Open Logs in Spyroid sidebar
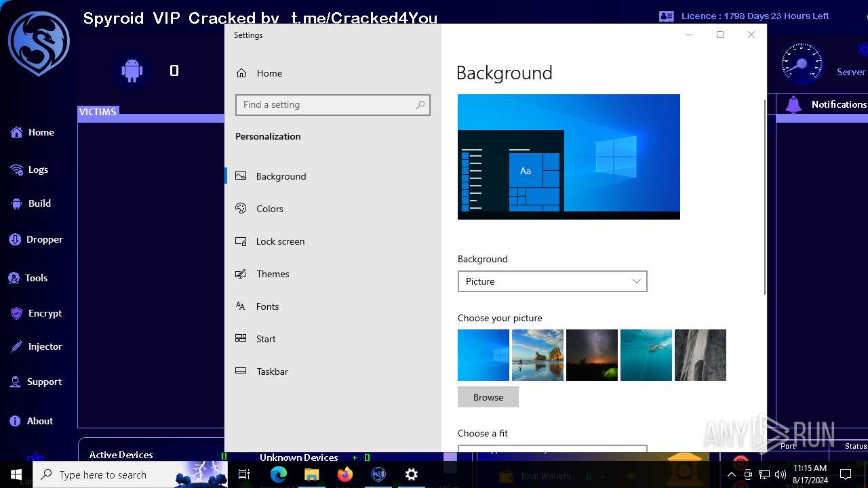This screenshot has width=868, height=488. (29, 169)
